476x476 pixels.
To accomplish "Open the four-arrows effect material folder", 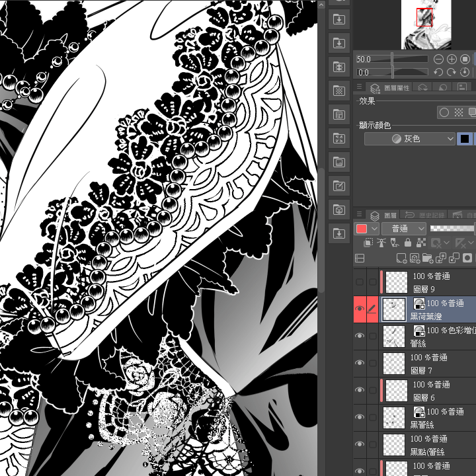I will click(339, 138).
